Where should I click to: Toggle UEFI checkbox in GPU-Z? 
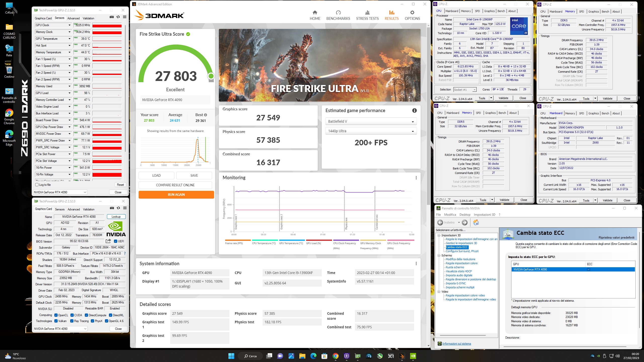pyautogui.click(x=115, y=241)
